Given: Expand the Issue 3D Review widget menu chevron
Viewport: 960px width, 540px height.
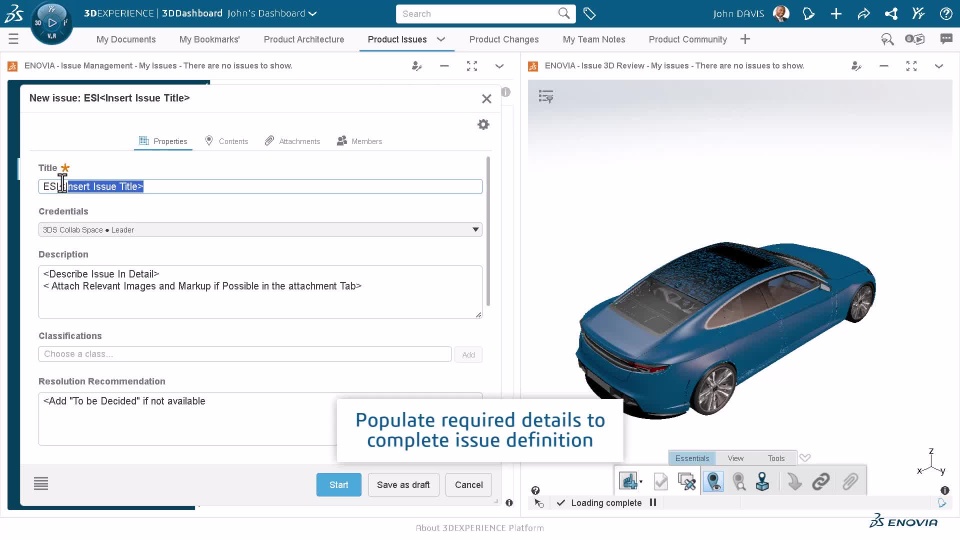Looking at the screenshot, I should click(939, 66).
